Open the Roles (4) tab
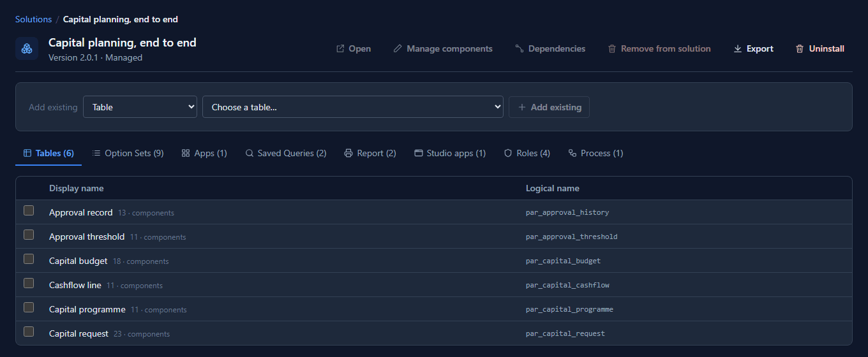Viewport: 868px width, 357px height. 527,153
